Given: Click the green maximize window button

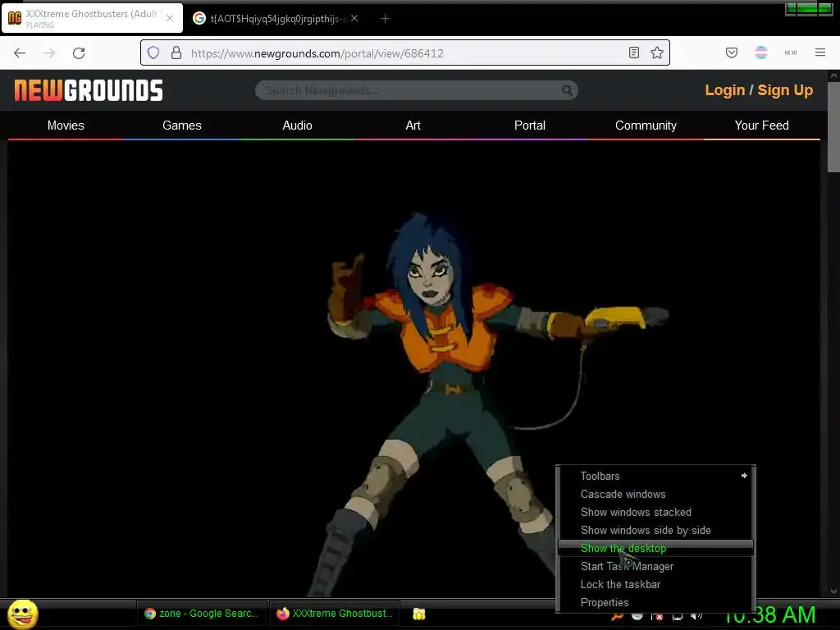Looking at the screenshot, I should pyautogui.click(x=807, y=8).
